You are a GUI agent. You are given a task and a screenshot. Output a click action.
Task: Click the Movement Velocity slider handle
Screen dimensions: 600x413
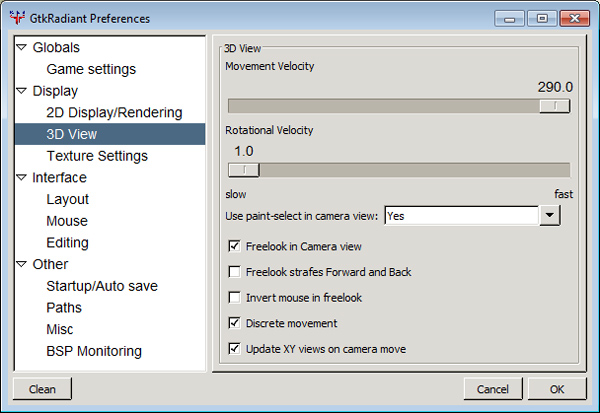pos(554,106)
